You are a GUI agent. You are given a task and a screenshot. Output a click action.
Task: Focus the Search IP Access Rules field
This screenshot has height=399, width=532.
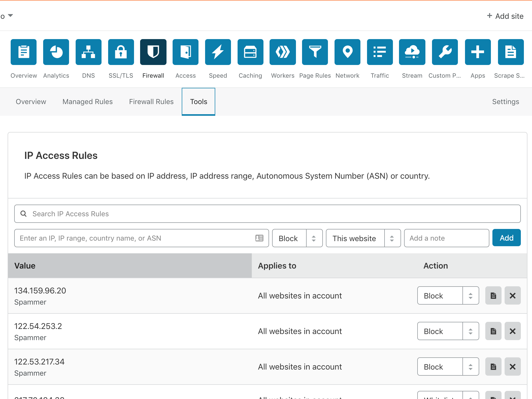click(267, 214)
